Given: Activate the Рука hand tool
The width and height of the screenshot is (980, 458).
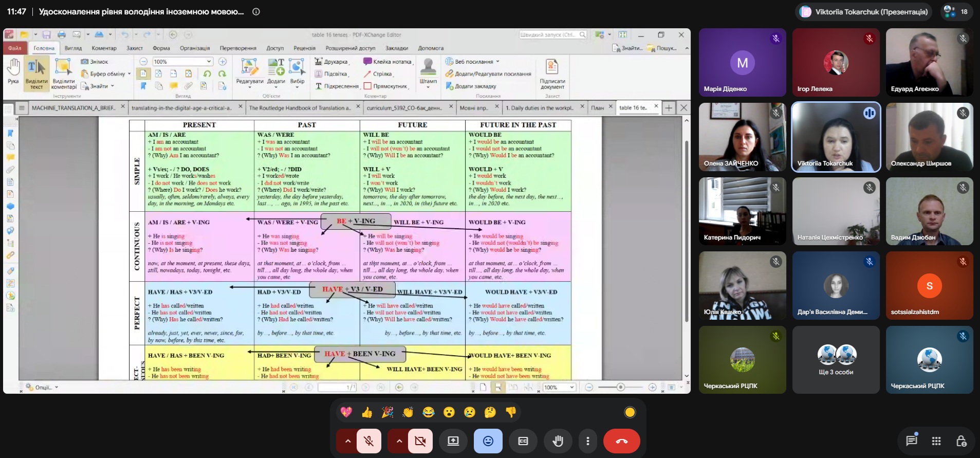Looking at the screenshot, I should pos(13,71).
